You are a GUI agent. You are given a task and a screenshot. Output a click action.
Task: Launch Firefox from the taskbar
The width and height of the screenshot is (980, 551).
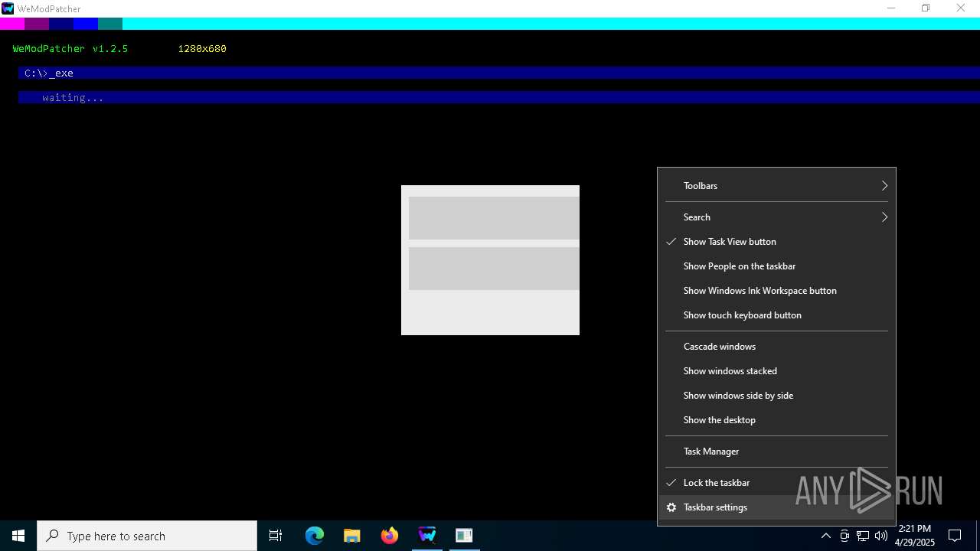[390, 536]
